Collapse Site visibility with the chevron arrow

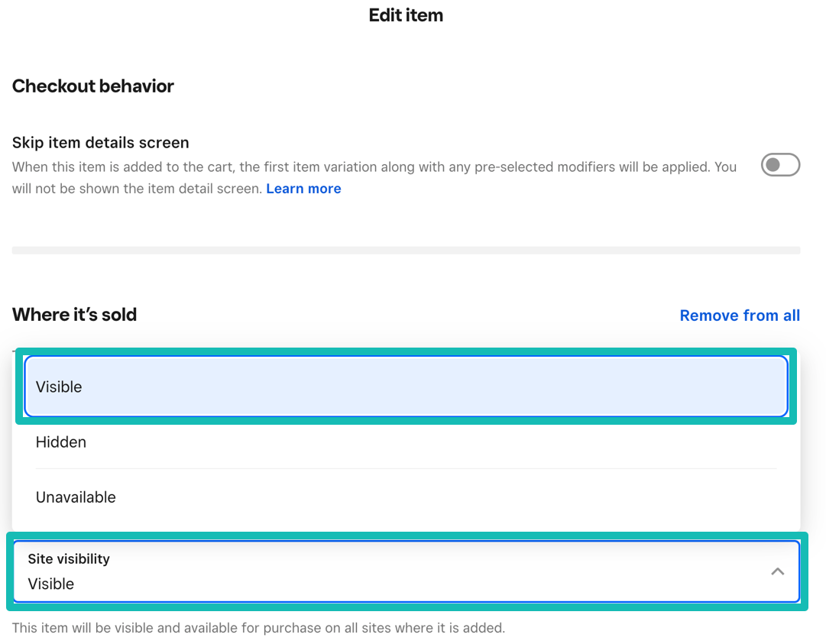777,571
